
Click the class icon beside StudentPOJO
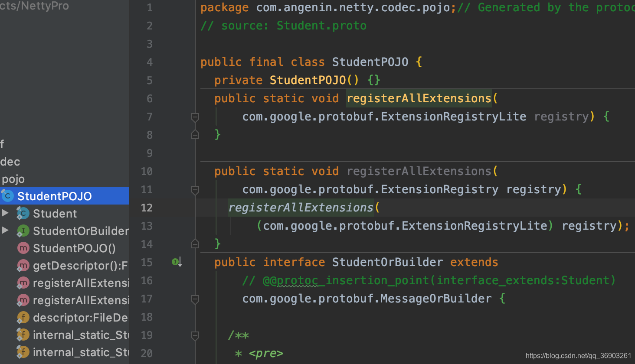(x=7, y=196)
